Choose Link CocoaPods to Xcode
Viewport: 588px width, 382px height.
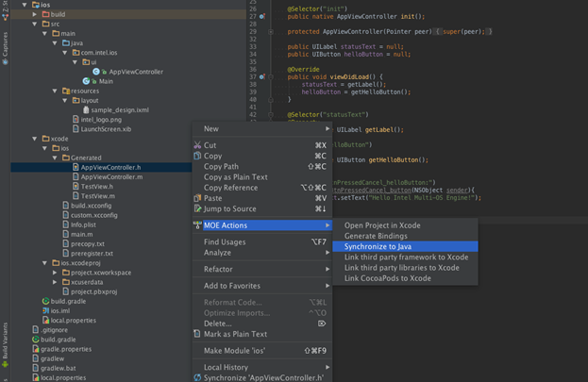pyautogui.click(x=405, y=278)
